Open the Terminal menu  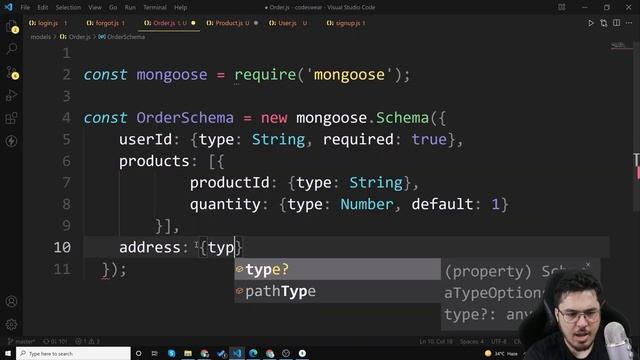point(155,7)
